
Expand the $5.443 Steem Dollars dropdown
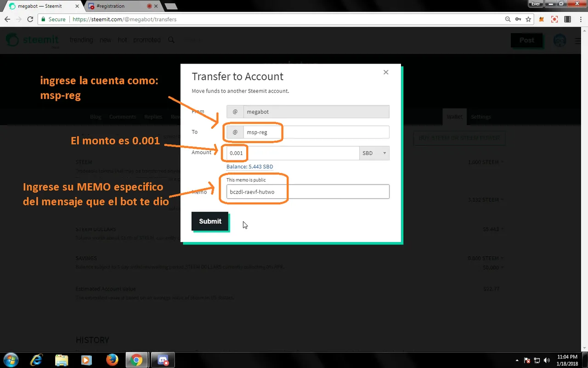coord(492,229)
